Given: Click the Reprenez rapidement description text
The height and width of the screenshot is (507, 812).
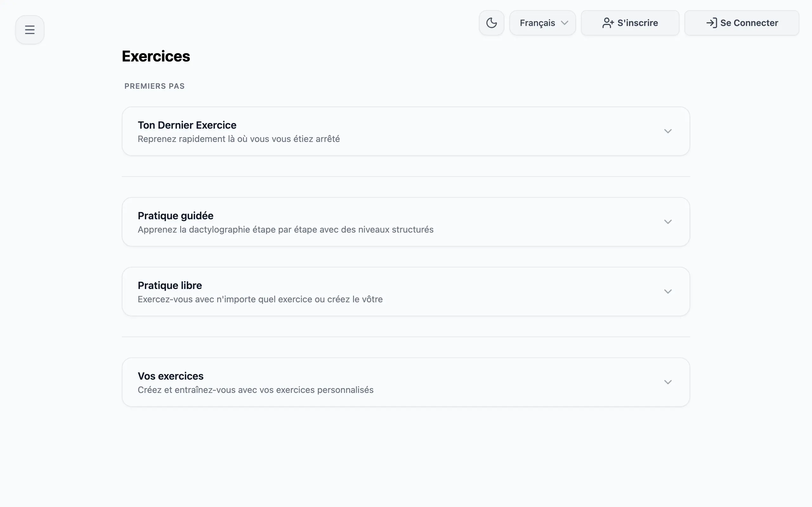Looking at the screenshot, I should tap(239, 138).
